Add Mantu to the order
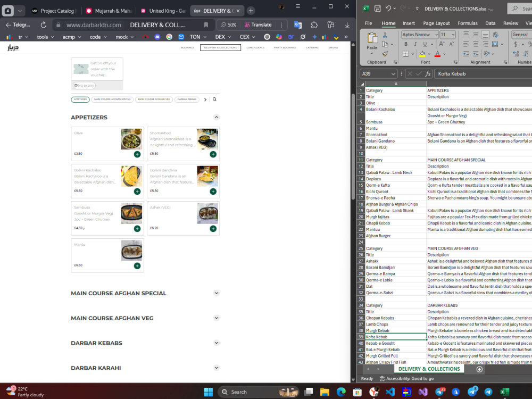The height and width of the screenshot is (399, 532). pyautogui.click(x=137, y=266)
